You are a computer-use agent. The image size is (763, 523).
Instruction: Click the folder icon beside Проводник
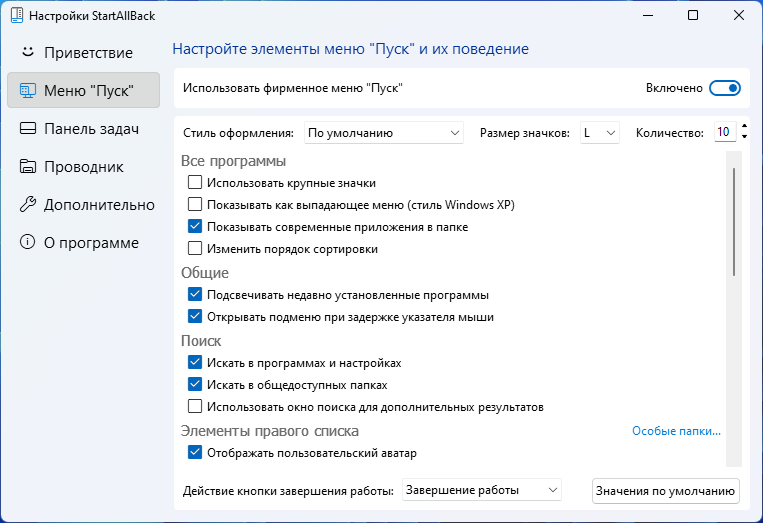[28, 167]
